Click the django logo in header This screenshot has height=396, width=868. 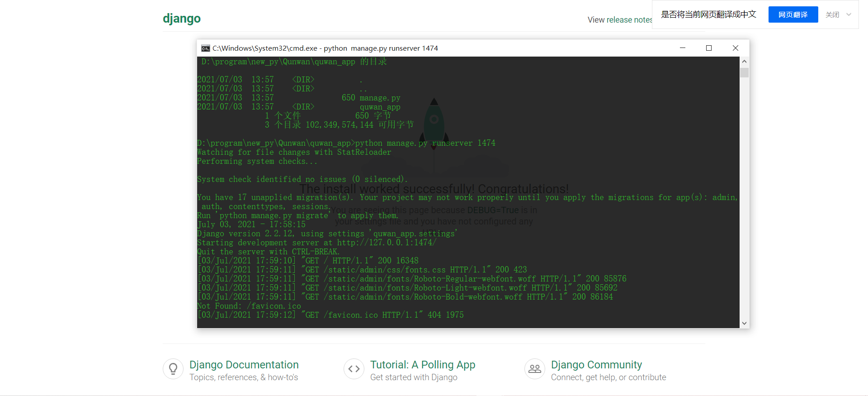[182, 19]
